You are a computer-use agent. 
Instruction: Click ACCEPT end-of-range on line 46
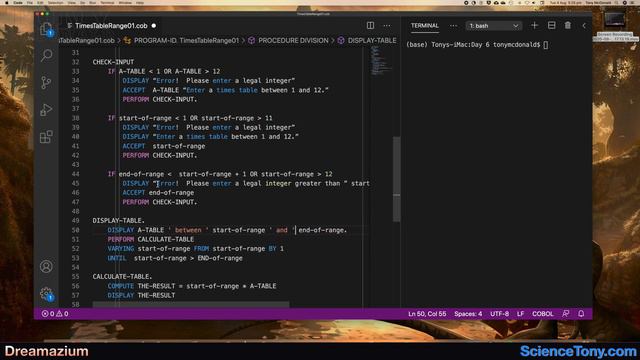(158, 193)
